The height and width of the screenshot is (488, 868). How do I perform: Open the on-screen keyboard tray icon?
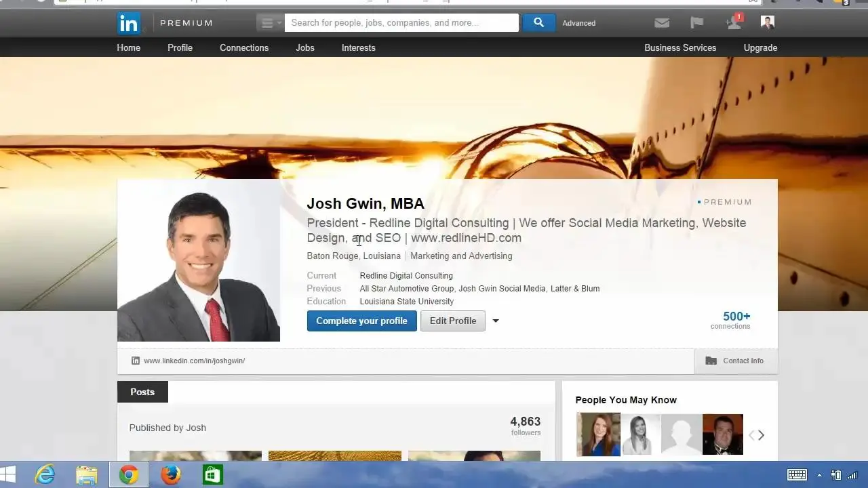pos(797,475)
